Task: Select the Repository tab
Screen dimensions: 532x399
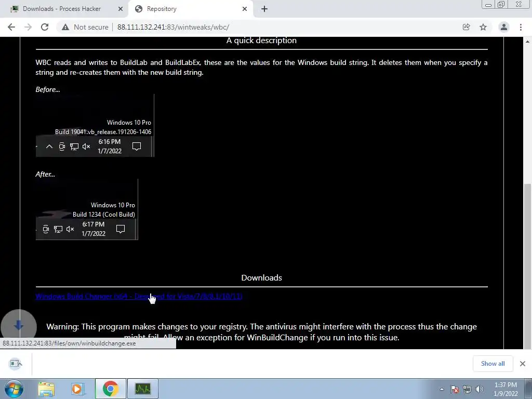Action: (190, 9)
